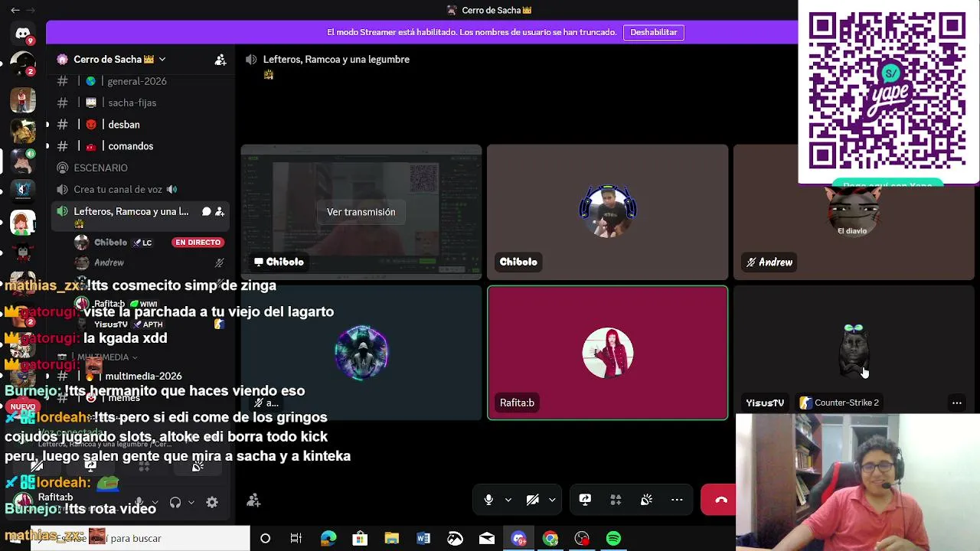Open File Explorer from the taskbar
The image size is (980, 551).
tap(391, 539)
